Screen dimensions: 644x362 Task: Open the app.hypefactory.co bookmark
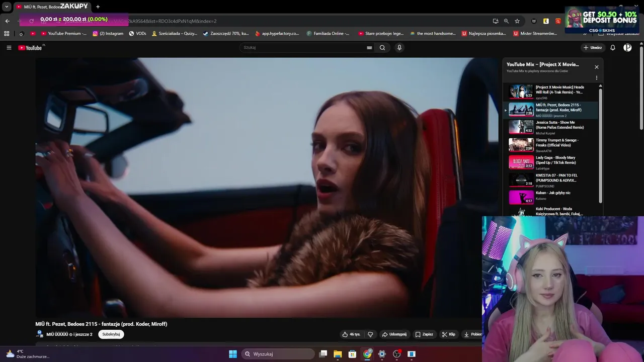pos(277,34)
